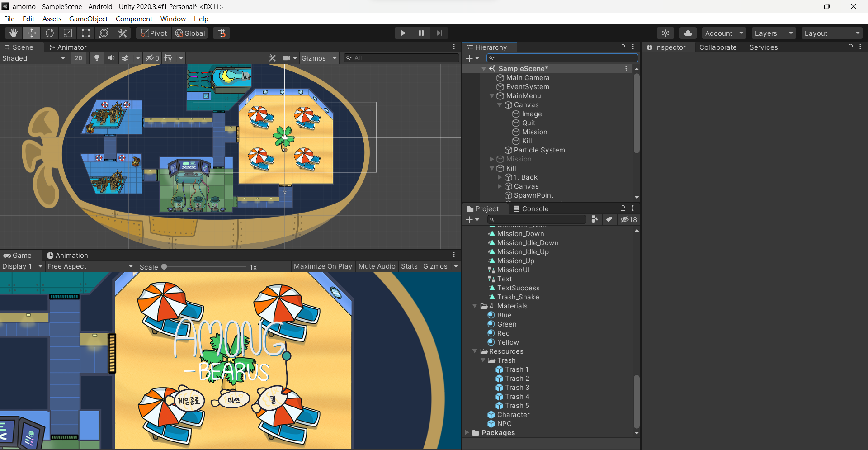Open Shaded draw mode dropdown
The image size is (868, 450).
click(34, 58)
